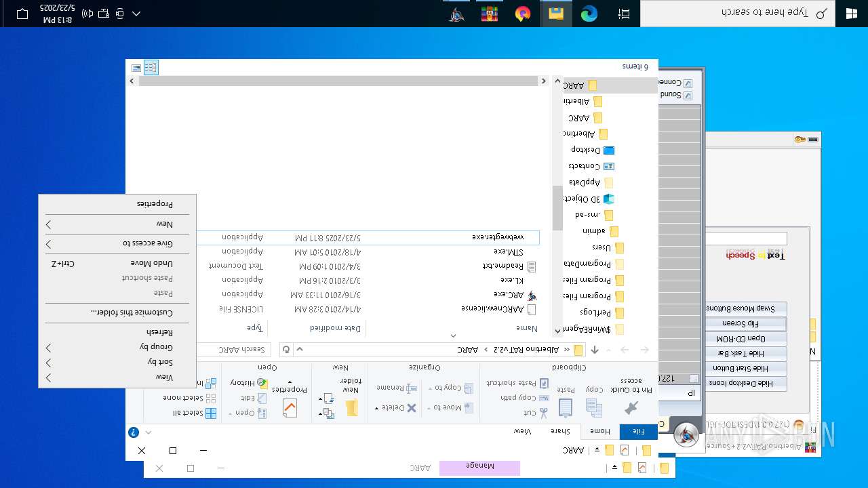Click the Hide Start Button button
This screenshot has width=868, height=488.
745,368
